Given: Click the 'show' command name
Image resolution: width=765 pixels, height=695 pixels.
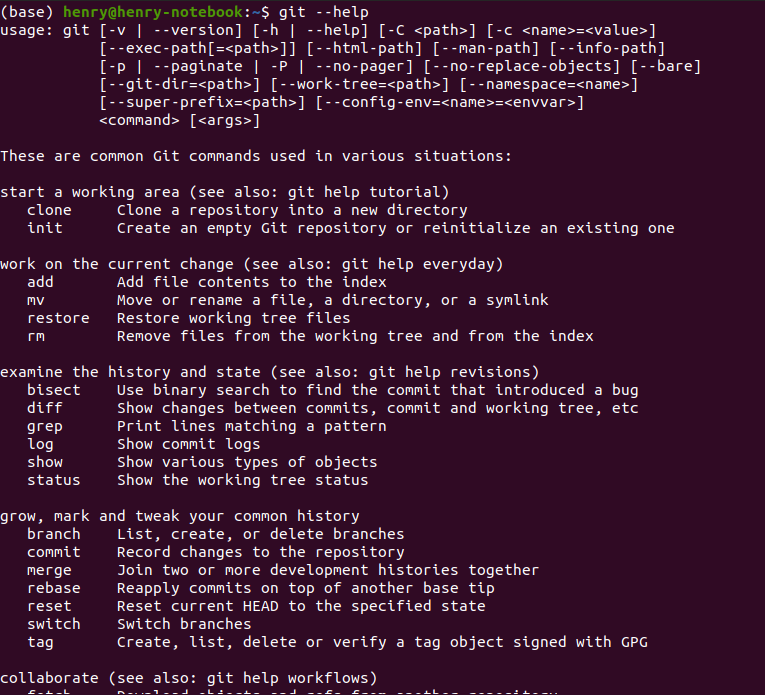Looking at the screenshot, I should (45, 462).
